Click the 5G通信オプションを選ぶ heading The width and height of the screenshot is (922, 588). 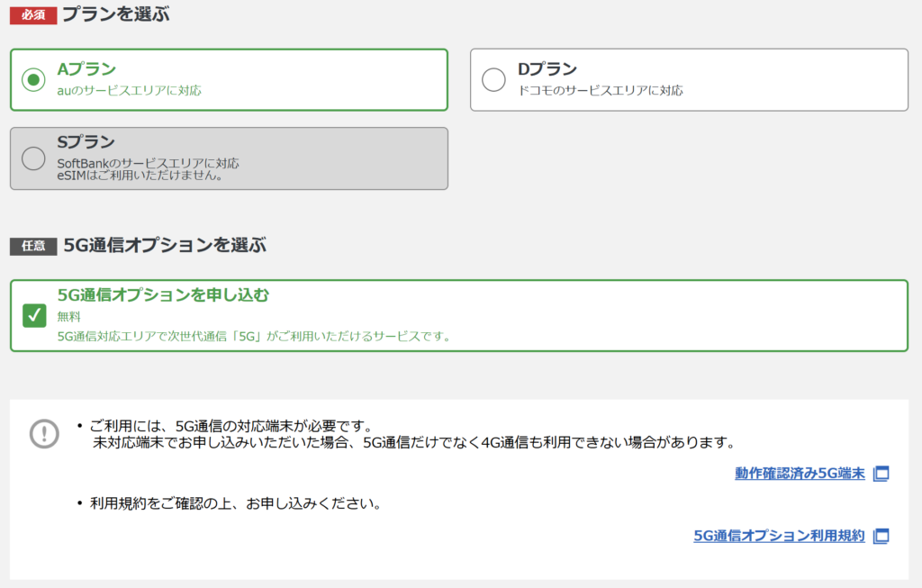point(165,245)
